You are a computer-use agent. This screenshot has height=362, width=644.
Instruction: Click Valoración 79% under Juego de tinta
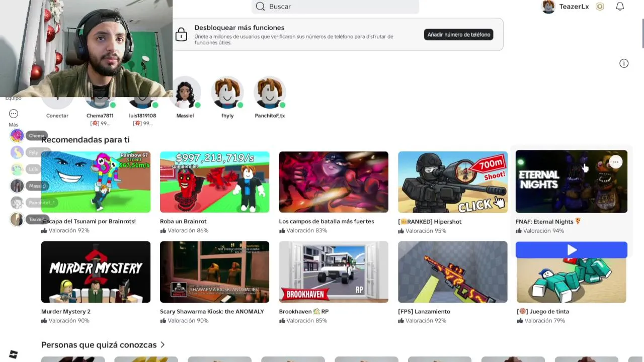click(541, 321)
